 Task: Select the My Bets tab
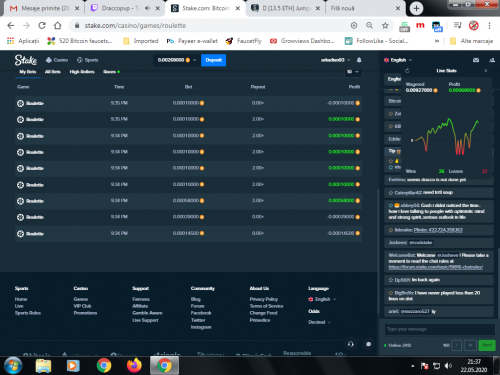point(28,72)
